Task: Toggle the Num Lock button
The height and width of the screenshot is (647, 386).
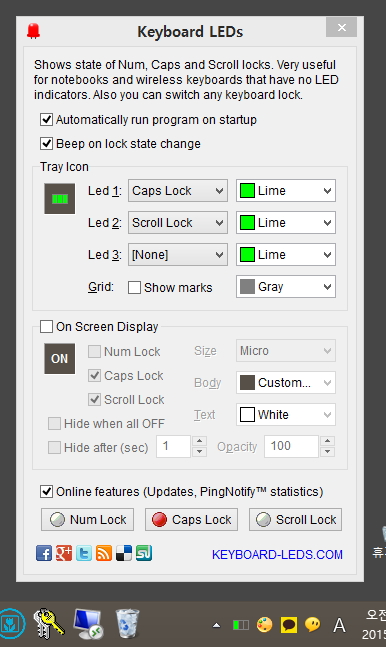Action: tap(88, 519)
